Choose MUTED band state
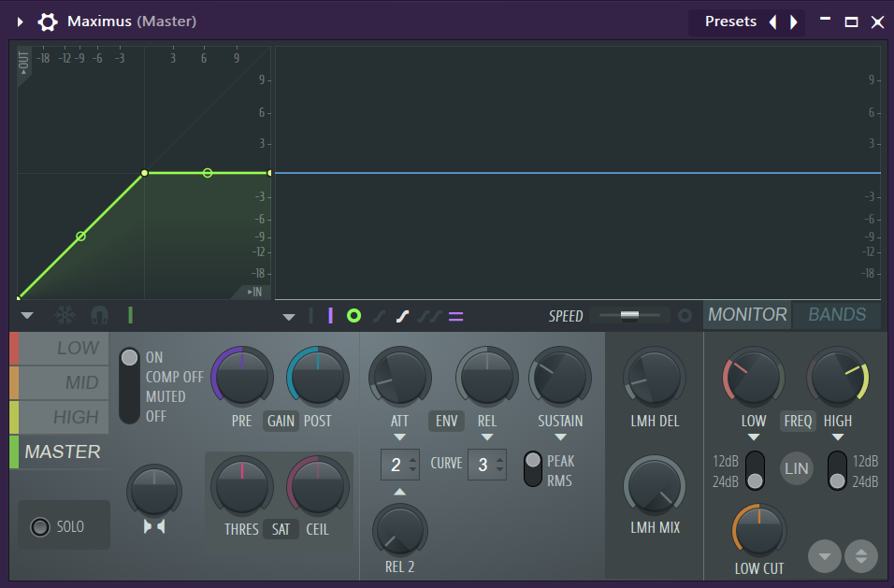Screen dimensions: 894x588 (166, 396)
